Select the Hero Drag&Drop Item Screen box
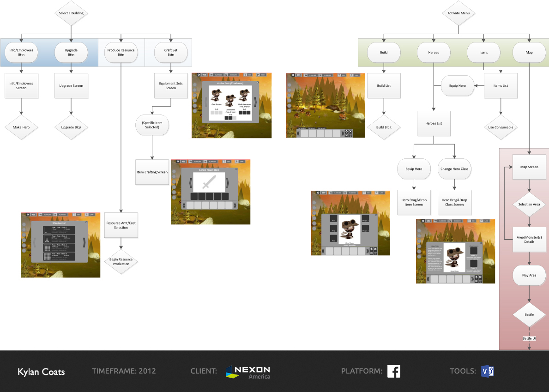549x392 pixels. point(414,202)
